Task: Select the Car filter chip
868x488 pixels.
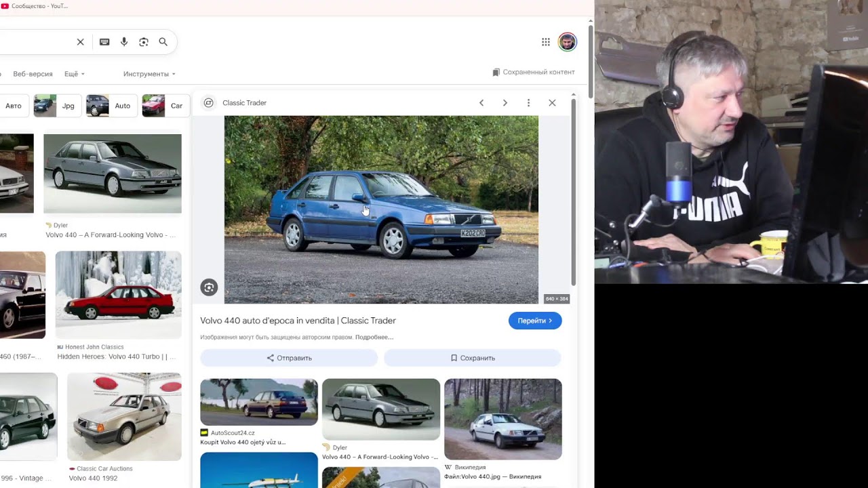Action: [x=165, y=106]
